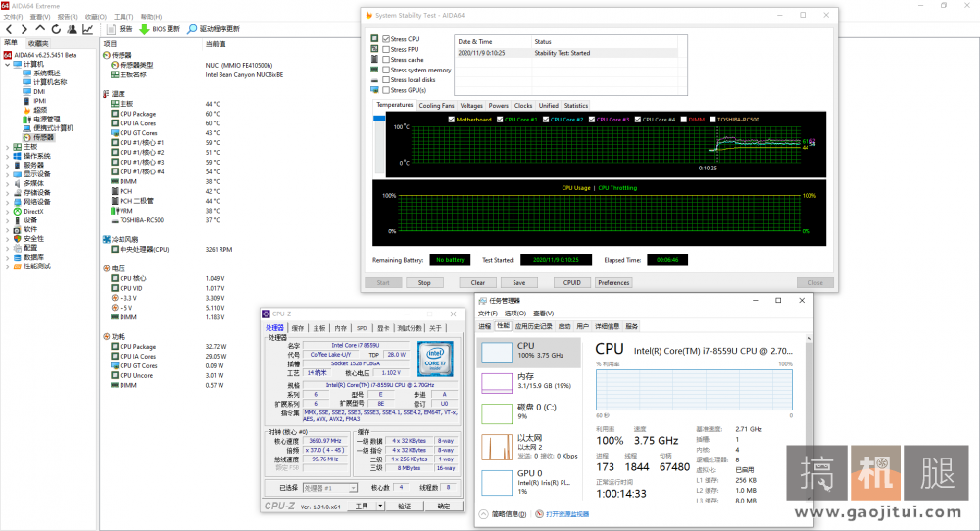Select the 电源管理 tree item

click(x=41, y=120)
